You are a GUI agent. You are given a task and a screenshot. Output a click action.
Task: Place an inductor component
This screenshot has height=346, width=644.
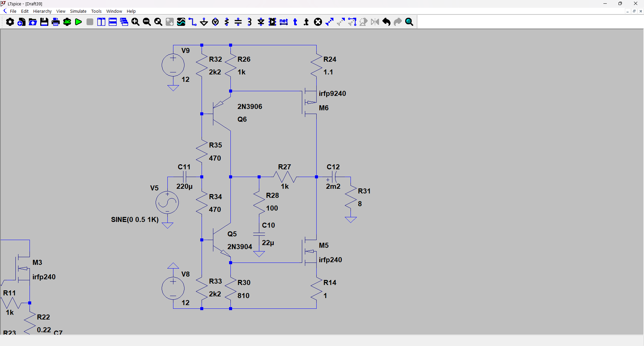250,22
